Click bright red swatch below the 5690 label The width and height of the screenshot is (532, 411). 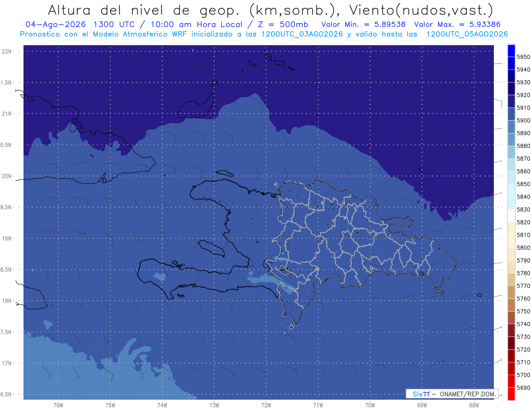(511, 394)
